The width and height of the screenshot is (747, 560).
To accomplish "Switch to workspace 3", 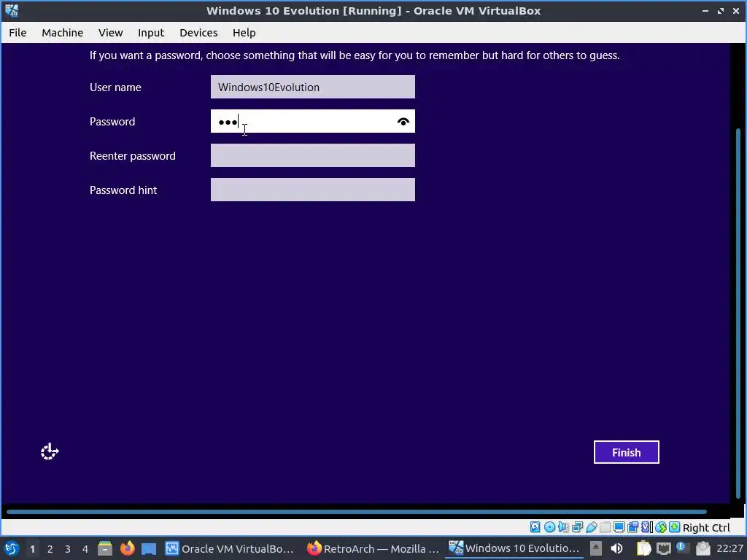I will click(68, 549).
